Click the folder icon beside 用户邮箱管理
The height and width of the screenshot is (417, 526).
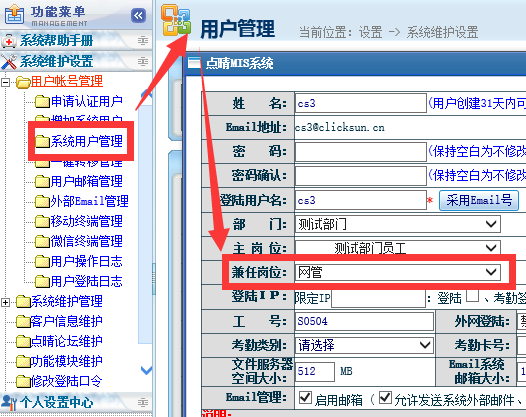coord(42,181)
